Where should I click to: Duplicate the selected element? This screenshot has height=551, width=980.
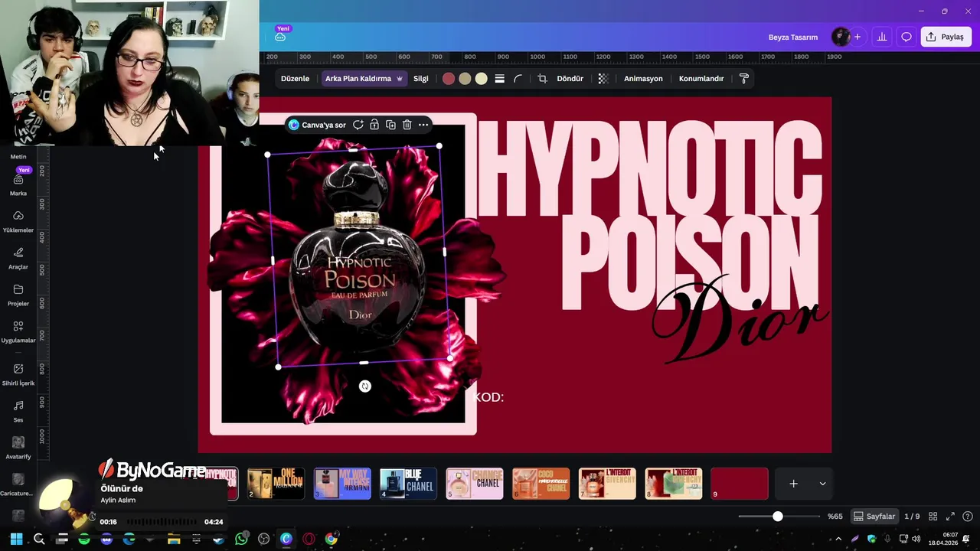[390, 125]
